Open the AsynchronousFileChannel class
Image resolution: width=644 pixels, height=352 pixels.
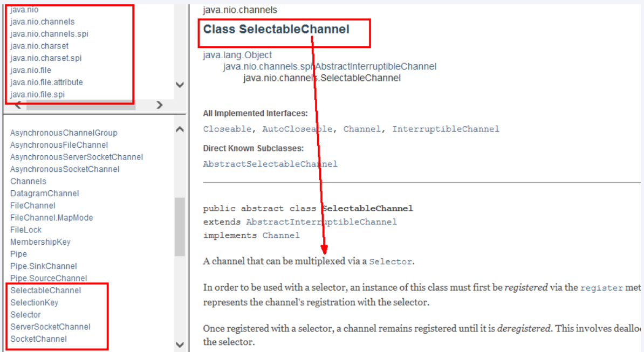(x=59, y=145)
